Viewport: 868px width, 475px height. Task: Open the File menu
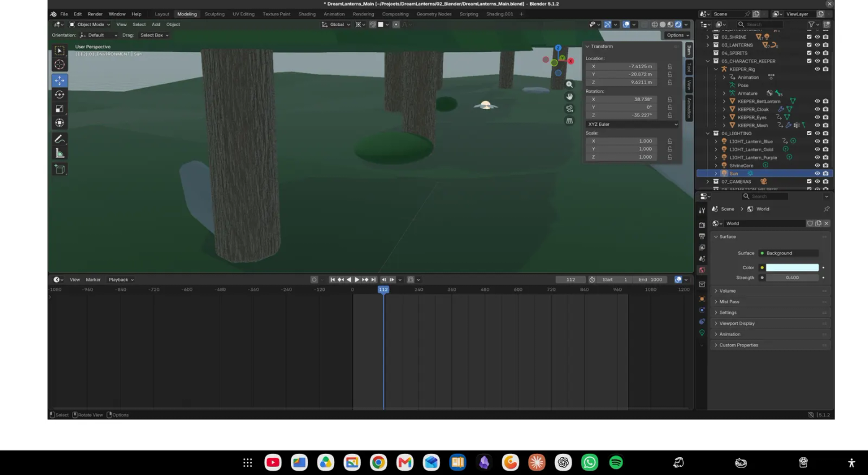(x=64, y=14)
